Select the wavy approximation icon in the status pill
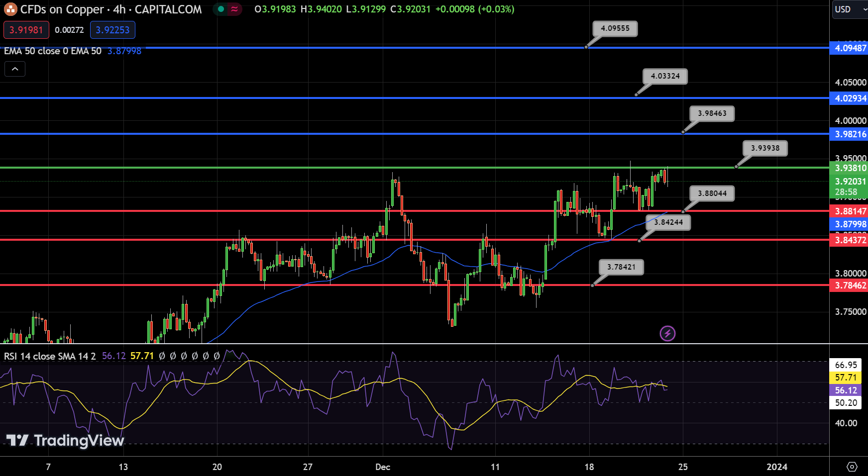Viewport: 868px width, 476px height. click(x=234, y=9)
